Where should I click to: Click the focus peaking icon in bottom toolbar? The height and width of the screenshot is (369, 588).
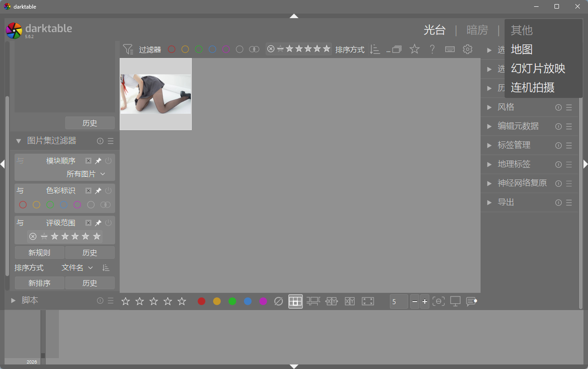(438, 301)
